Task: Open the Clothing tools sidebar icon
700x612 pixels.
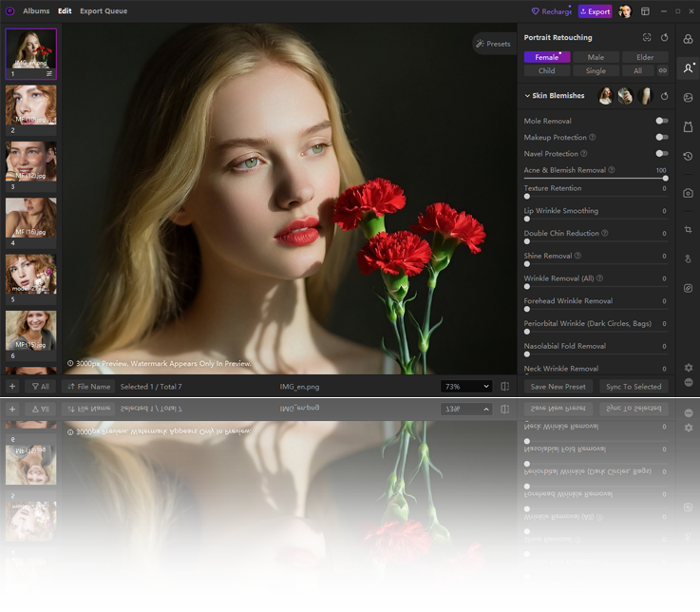Action: [x=688, y=127]
